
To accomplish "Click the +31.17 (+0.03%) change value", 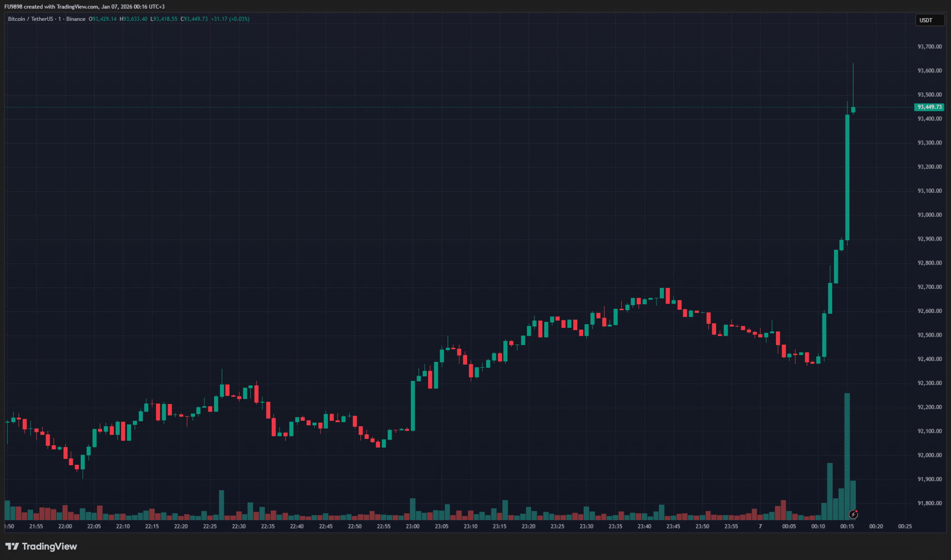I will pos(230,19).
